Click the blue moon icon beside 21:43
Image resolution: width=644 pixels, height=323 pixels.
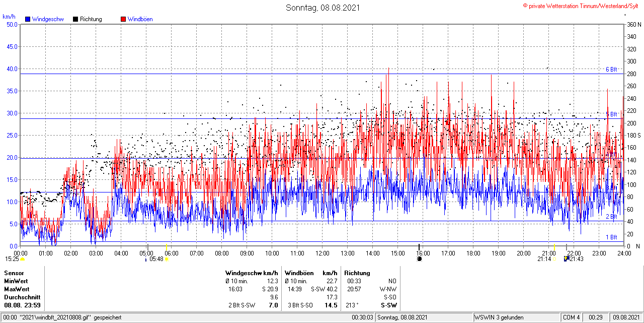click(567, 259)
